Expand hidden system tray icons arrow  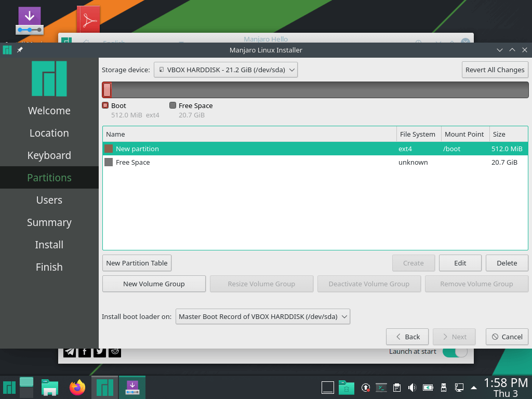(x=474, y=388)
